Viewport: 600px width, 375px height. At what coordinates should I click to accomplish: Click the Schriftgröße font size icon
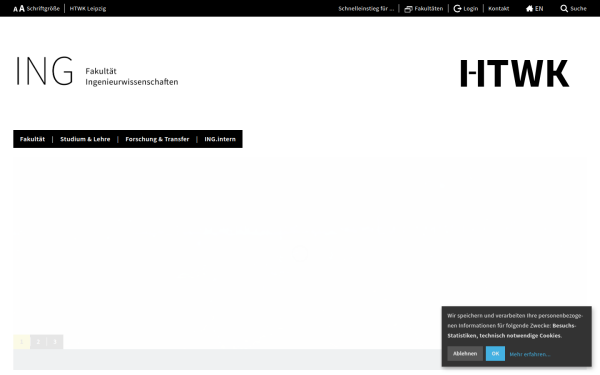click(x=19, y=8)
